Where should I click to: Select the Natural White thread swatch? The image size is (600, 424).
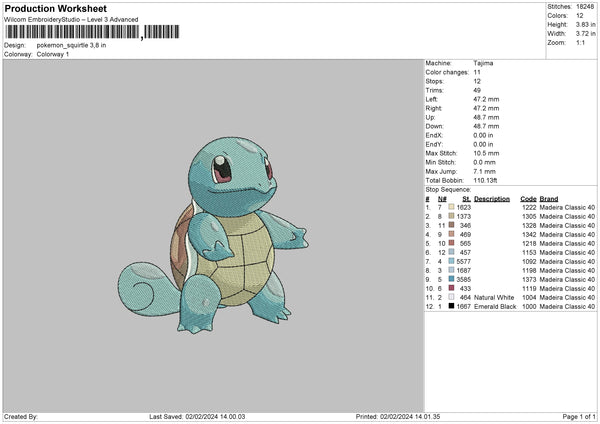tap(452, 297)
